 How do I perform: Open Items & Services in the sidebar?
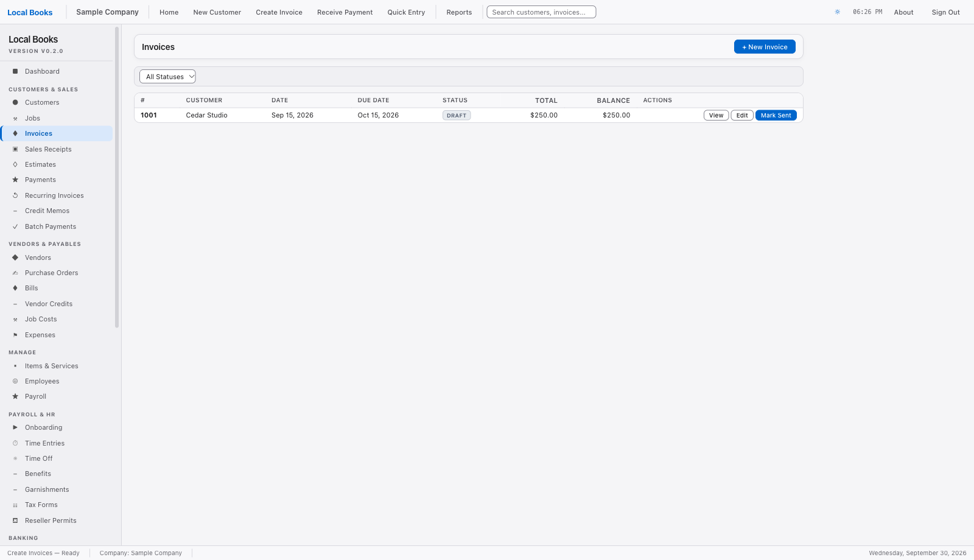coord(57,366)
